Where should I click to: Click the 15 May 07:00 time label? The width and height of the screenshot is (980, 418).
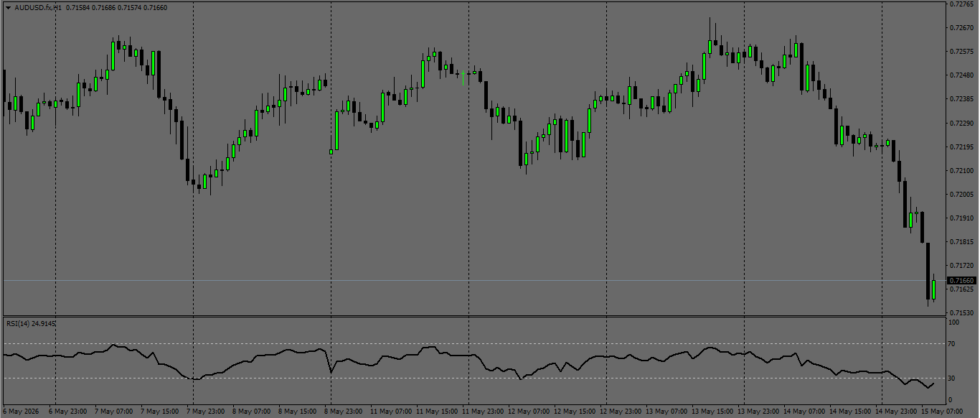point(941,412)
